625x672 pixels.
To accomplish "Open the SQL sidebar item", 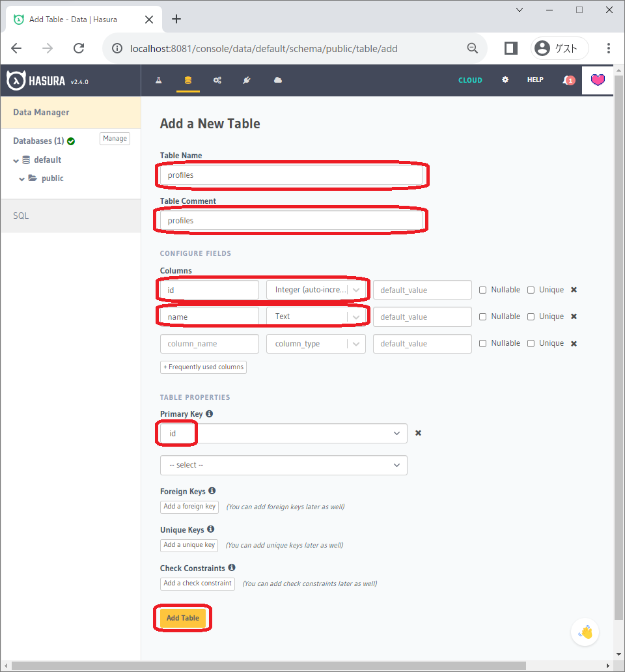I will point(71,216).
